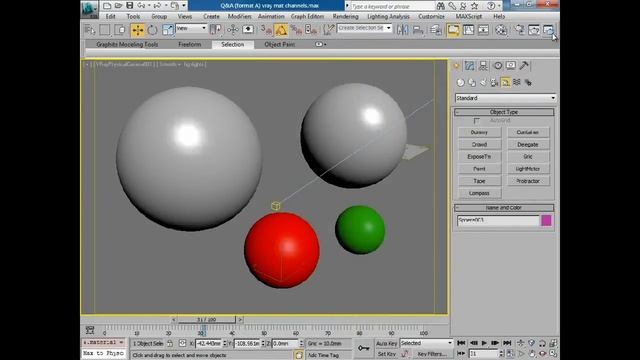640x360 pixels.
Task: Open the Utilities hammer panel tab
Action: point(524,65)
